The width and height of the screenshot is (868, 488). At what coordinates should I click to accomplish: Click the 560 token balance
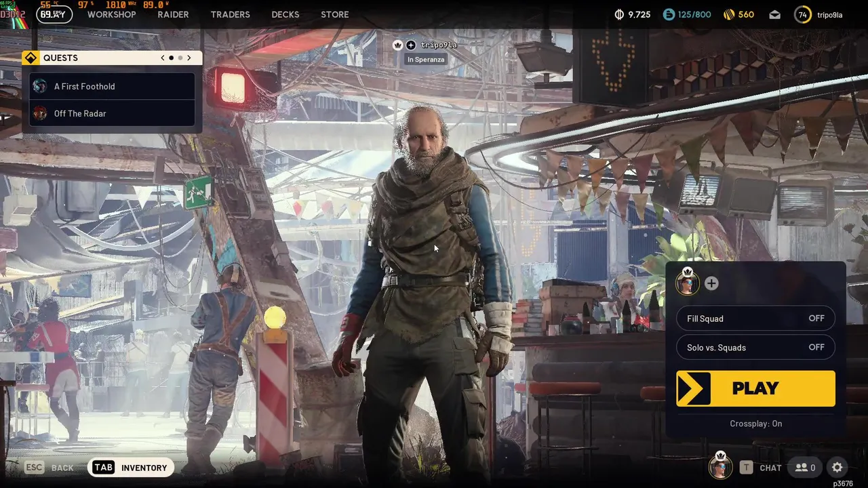coord(746,14)
